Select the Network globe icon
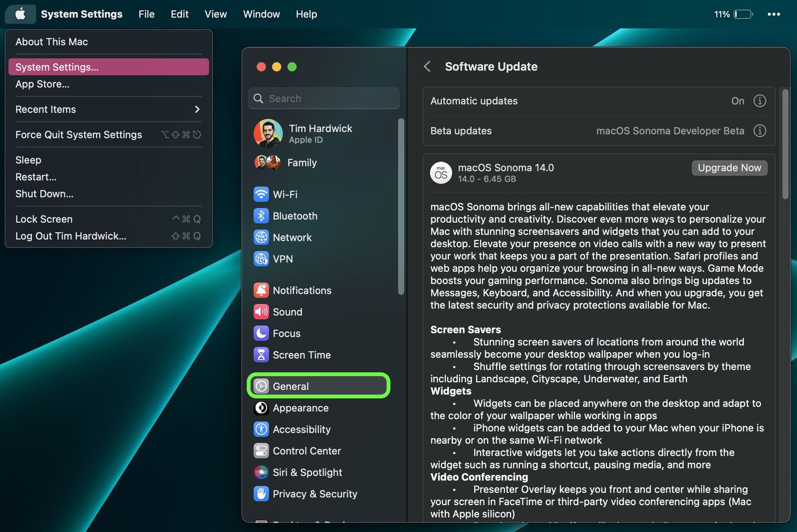 (x=261, y=237)
